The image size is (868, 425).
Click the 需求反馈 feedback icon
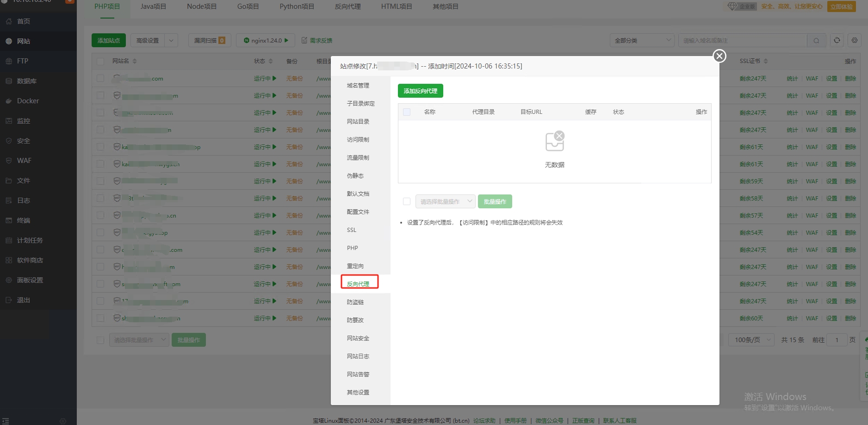click(x=304, y=40)
